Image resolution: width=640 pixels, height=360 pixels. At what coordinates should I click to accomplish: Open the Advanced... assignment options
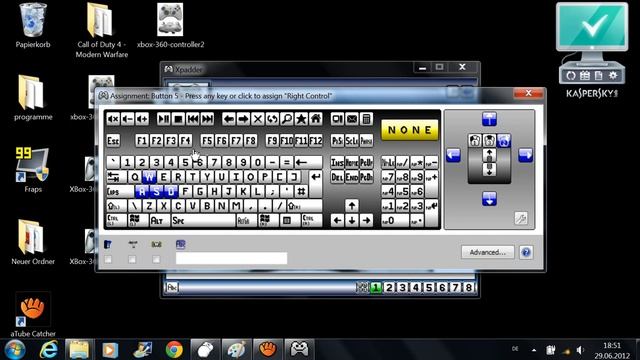[487, 252]
